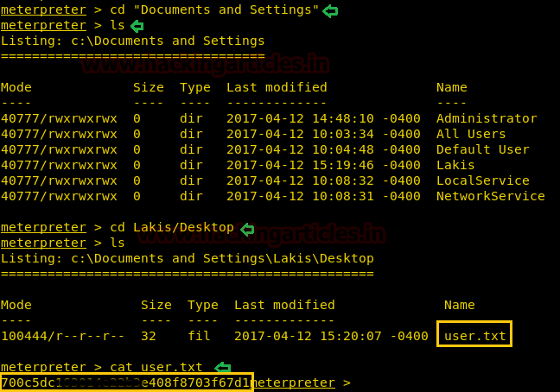This screenshot has width=560, height=392.
Task: Click the highlighted user.txt file name
Action: [474, 336]
